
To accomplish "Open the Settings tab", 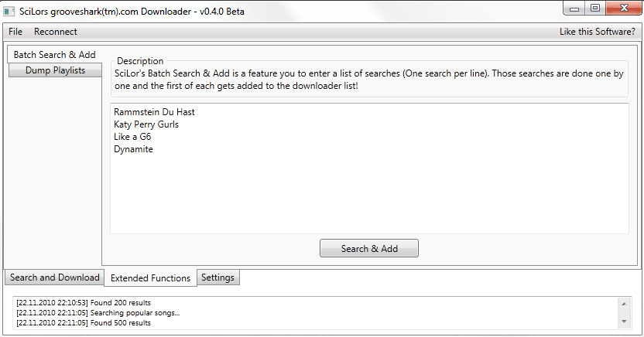I will click(x=218, y=277).
